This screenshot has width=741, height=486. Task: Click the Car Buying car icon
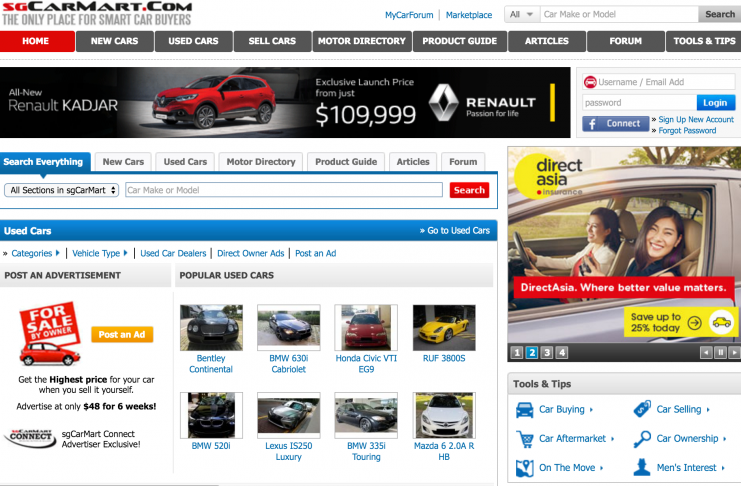525,409
